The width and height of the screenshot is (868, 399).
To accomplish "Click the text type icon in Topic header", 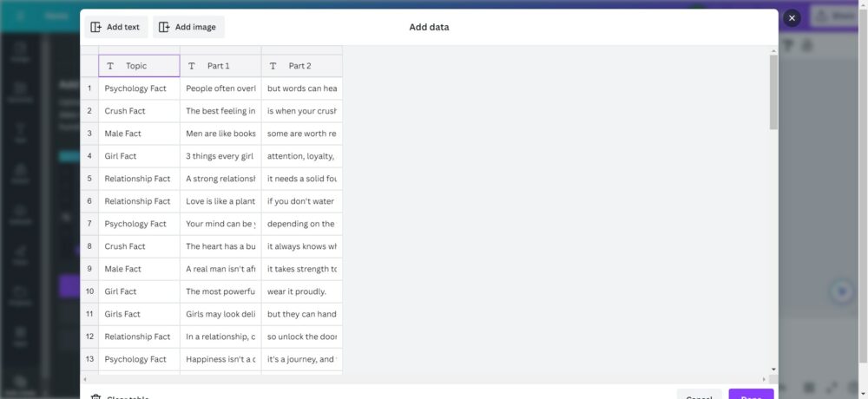I will pos(110,66).
